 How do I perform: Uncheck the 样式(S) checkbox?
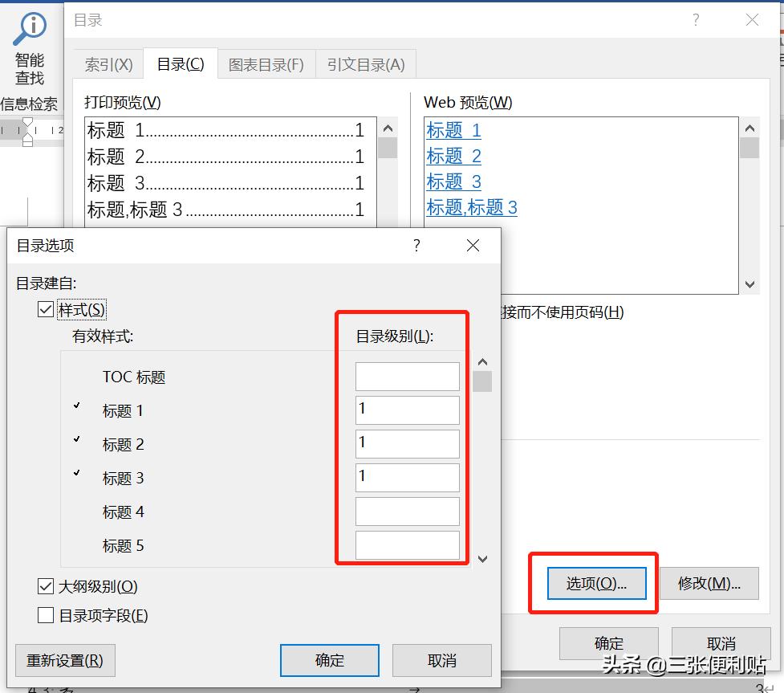coord(46,308)
